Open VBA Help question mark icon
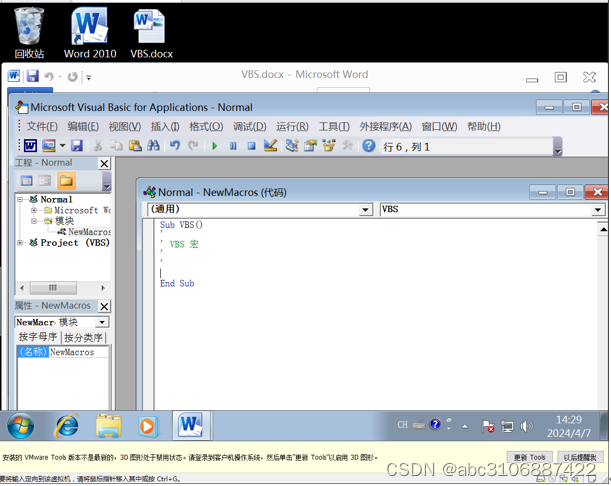 (369, 146)
